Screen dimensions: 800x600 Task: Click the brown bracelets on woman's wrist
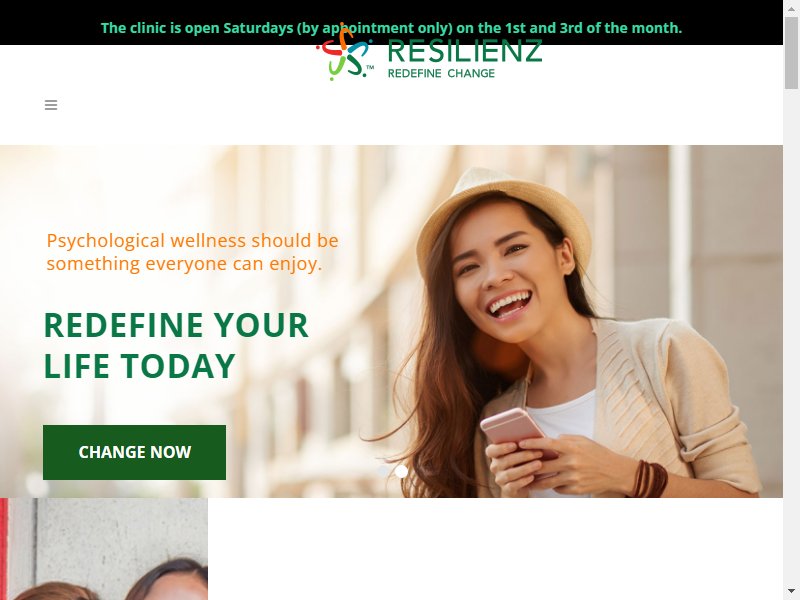[x=650, y=479]
